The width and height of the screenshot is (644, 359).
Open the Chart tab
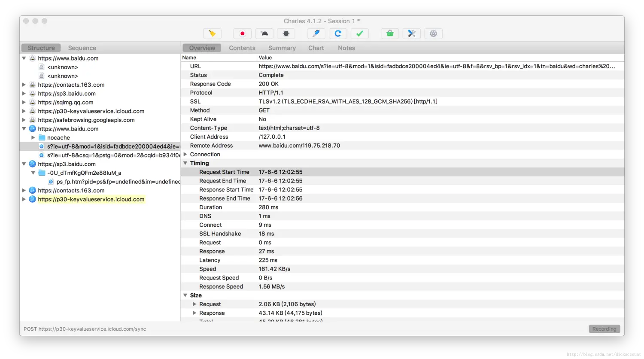click(316, 48)
